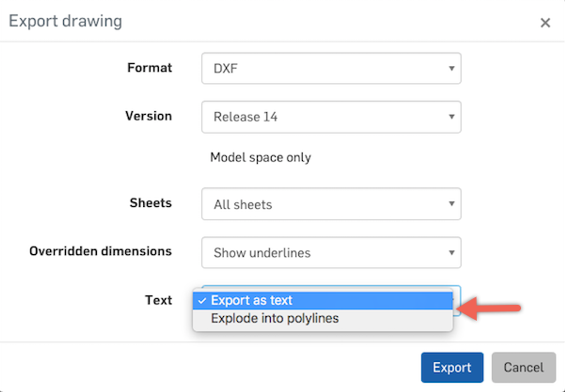Image resolution: width=565 pixels, height=392 pixels.
Task: Click the Sheets field label
Action: point(151,203)
